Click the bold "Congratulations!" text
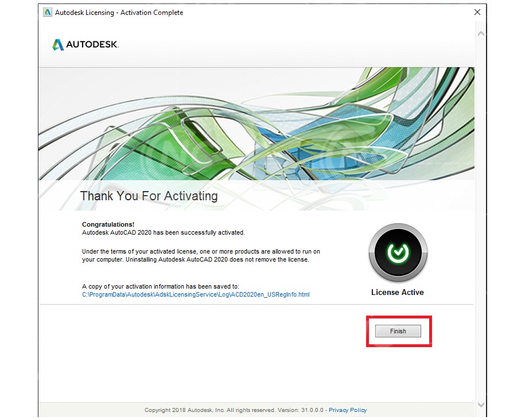Screen dimensions: 525x420 coord(108,224)
